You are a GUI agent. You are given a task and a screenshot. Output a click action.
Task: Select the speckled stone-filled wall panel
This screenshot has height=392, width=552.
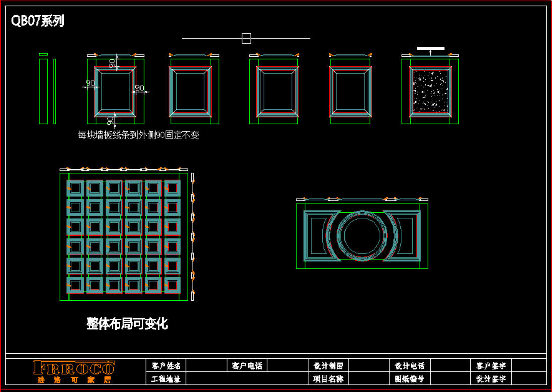click(x=430, y=91)
